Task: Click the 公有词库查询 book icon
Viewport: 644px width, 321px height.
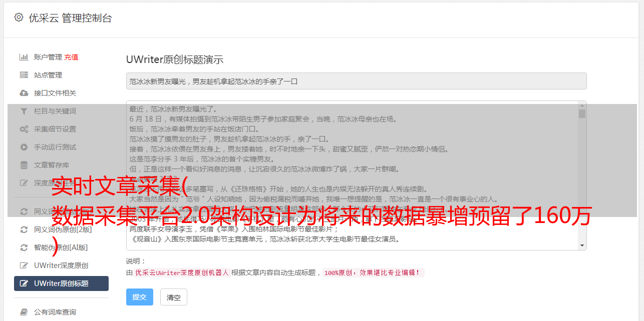Action: pos(24,312)
